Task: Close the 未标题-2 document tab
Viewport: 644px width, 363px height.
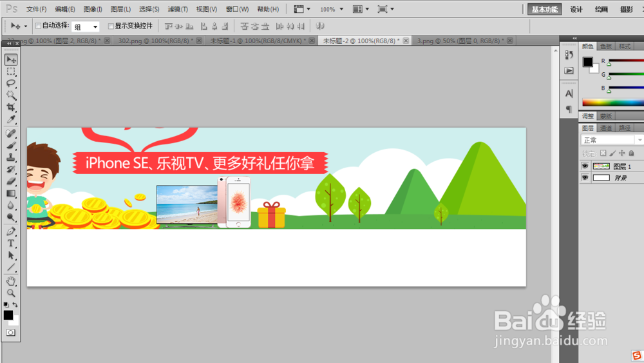Action: point(406,41)
